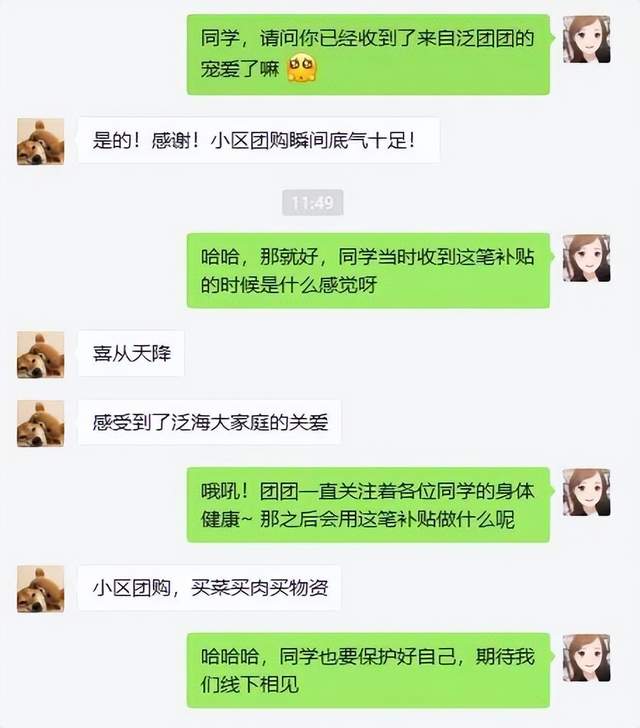Tap the dog avatar next to "是的！感谢！" message

[40, 142]
